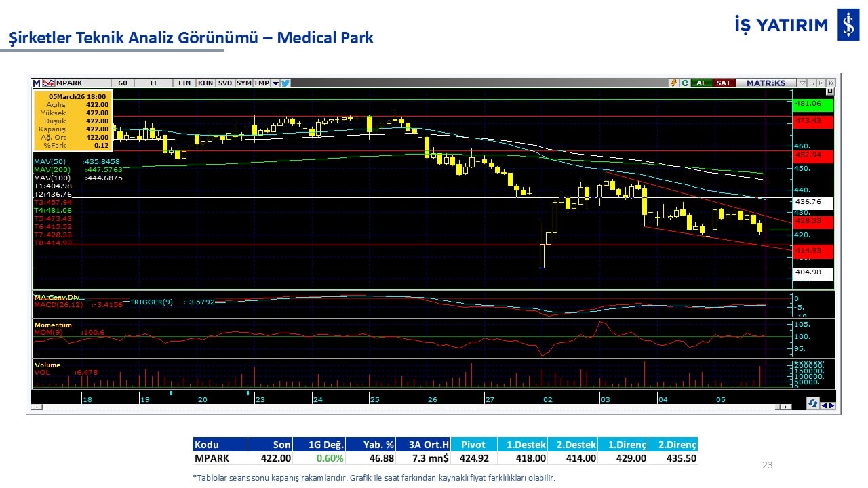Open the 60 period selector

123,83
